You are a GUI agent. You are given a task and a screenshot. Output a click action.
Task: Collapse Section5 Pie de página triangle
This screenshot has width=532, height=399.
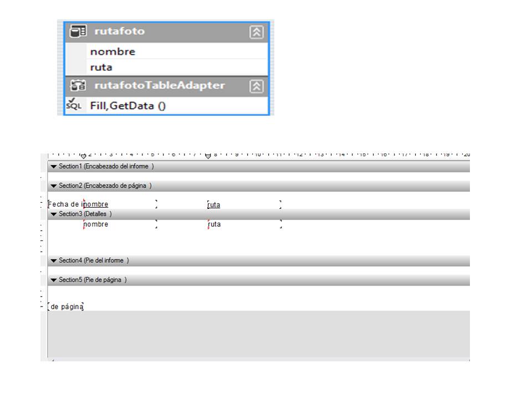tap(53, 280)
